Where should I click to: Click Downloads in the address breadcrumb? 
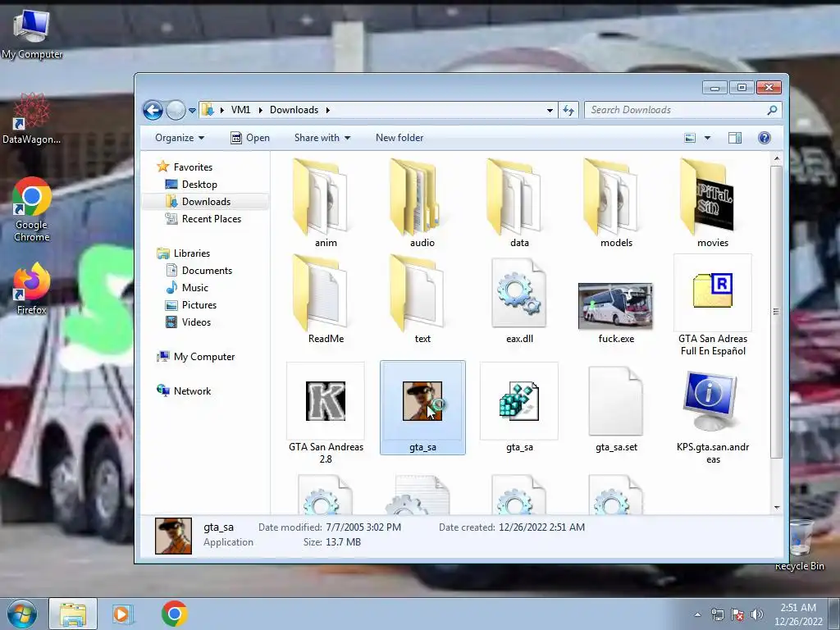click(x=294, y=110)
